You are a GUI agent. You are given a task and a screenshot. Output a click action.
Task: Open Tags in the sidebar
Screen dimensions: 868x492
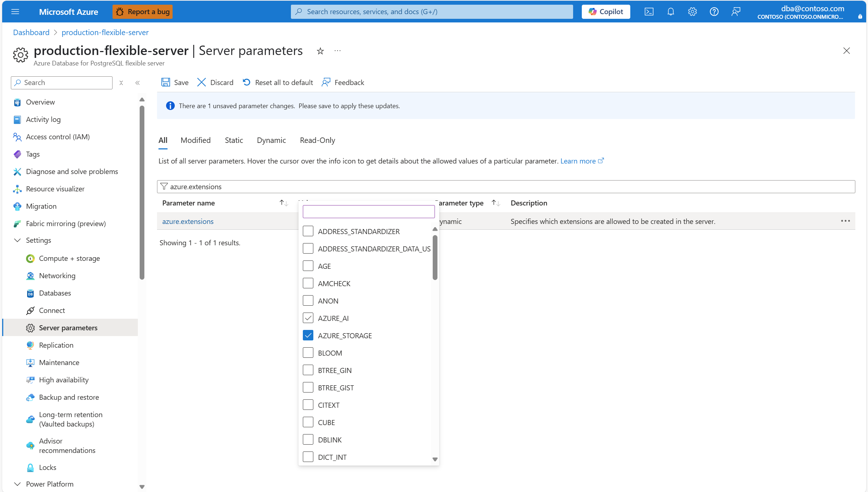click(33, 154)
